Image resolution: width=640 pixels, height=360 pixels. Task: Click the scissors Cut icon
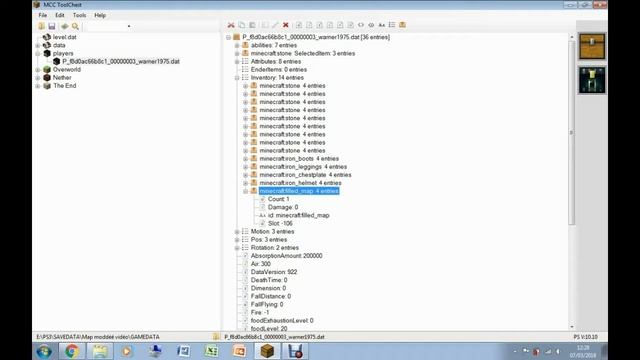(x=231, y=25)
